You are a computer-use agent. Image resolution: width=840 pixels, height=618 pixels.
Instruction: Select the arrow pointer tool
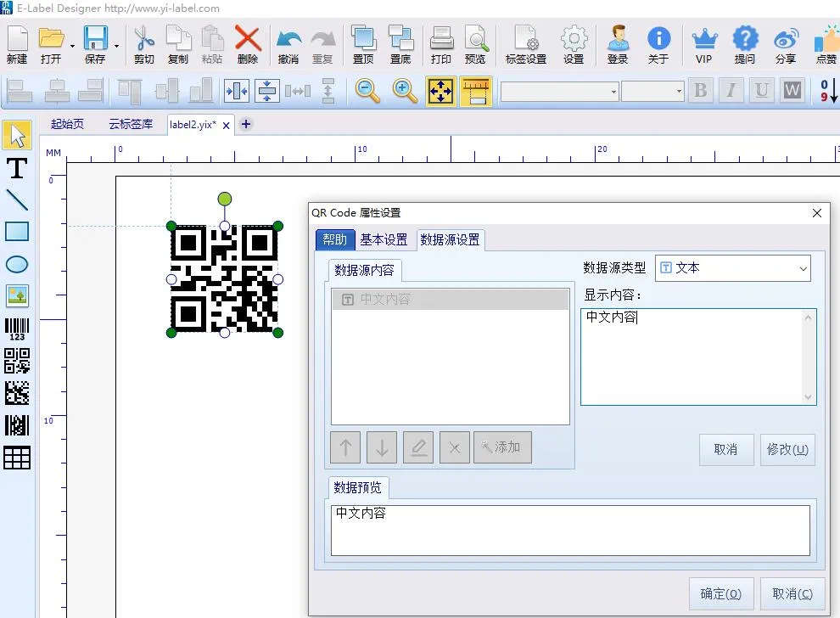(17, 135)
